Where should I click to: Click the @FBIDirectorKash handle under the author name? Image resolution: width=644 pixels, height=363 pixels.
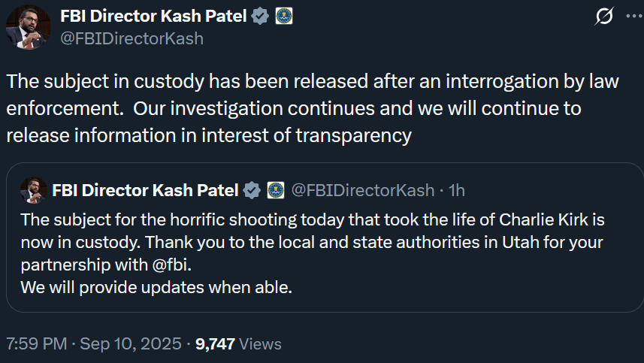point(132,38)
